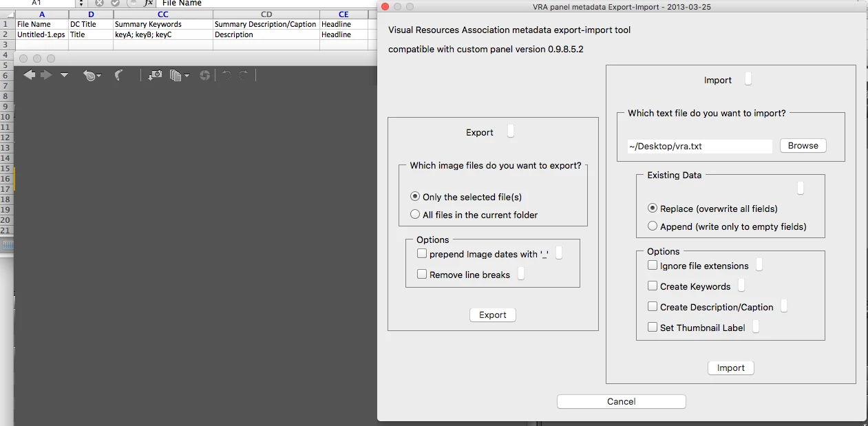Click the formula bar confirm checkmark icon
Viewport: 868px width, 426px height.
pyautogui.click(x=115, y=3)
